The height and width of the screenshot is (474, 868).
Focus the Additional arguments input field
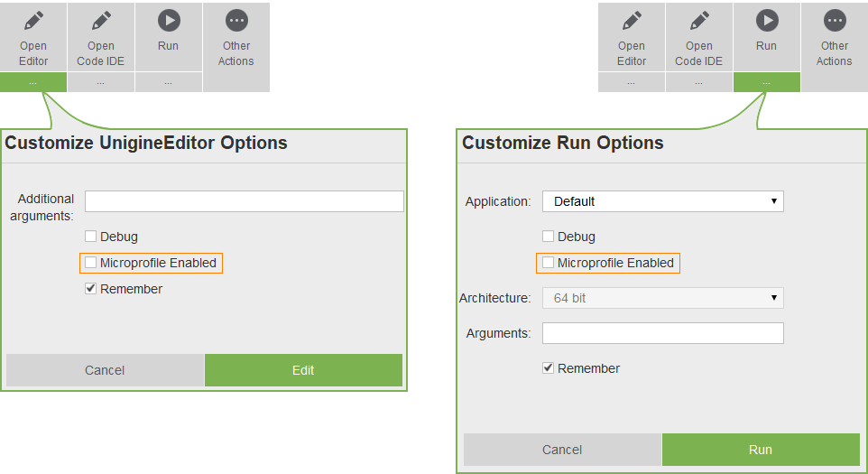(245, 201)
